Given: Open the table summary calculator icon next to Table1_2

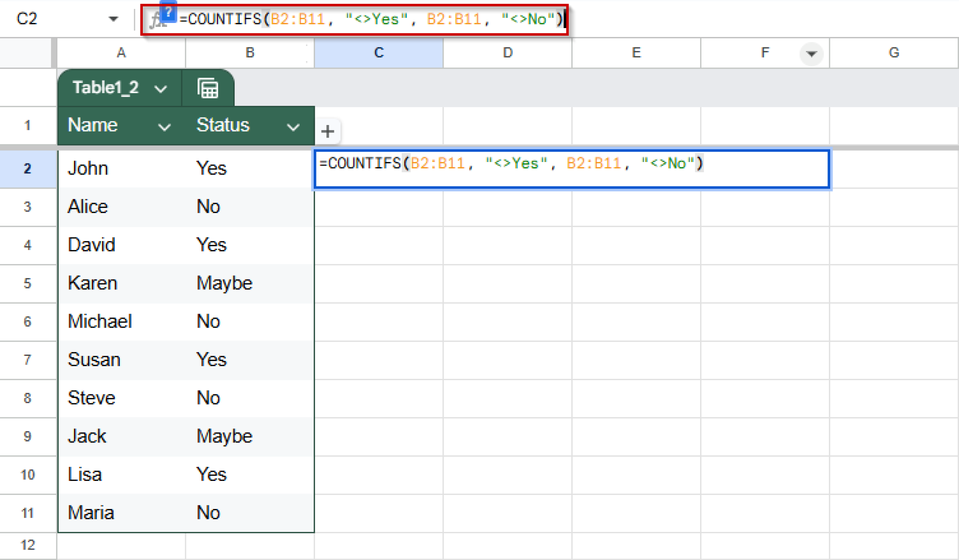Looking at the screenshot, I should point(208,88).
